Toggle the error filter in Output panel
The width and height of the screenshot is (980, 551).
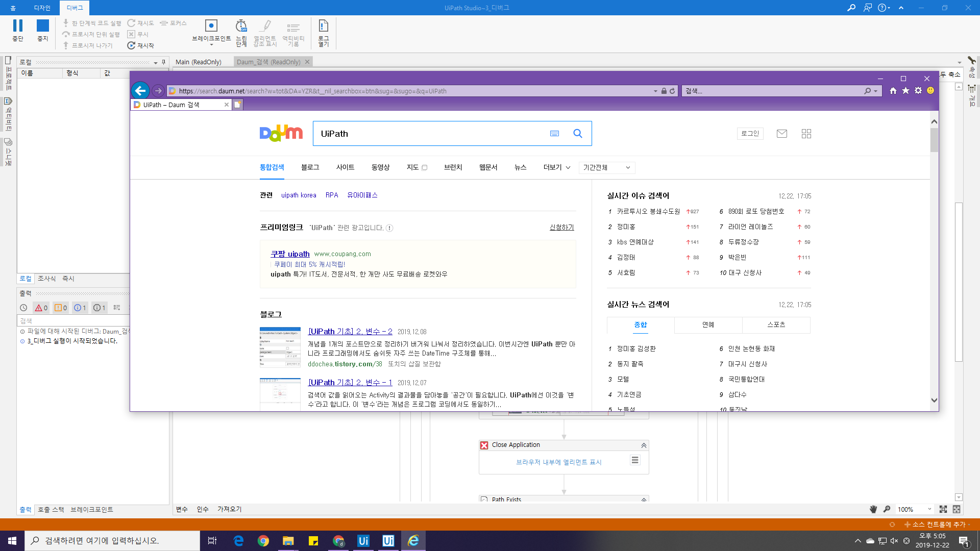(41, 308)
